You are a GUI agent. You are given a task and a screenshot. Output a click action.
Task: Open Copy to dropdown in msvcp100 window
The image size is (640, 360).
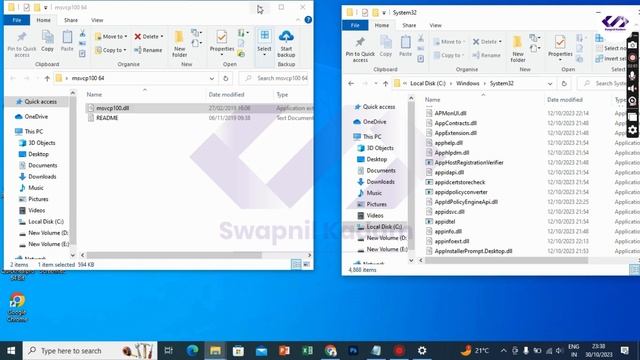coord(111,50)
